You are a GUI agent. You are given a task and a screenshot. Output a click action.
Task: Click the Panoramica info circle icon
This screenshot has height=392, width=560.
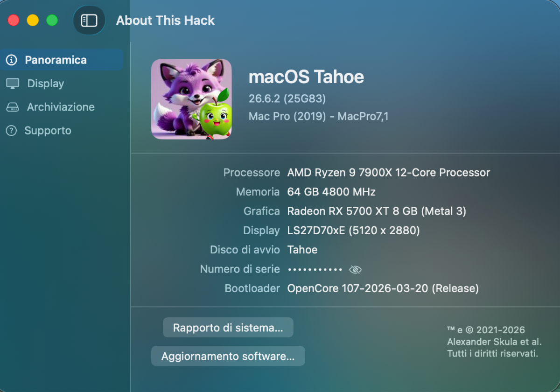coord(11,60)
